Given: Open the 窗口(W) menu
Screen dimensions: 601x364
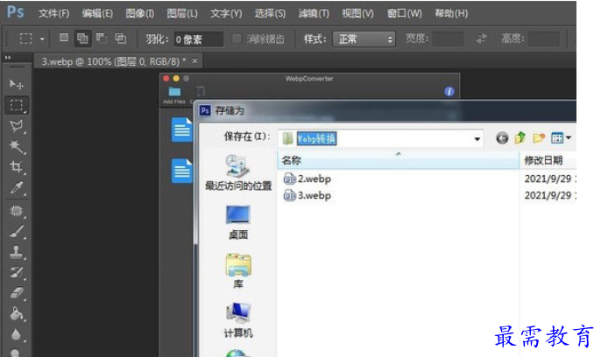Looking at the screenshot, I should click(405, 14).
